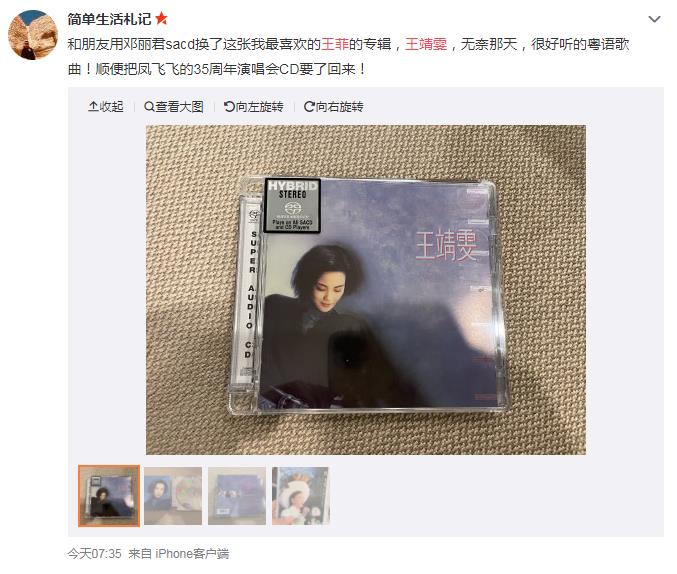The height and width of the screenshot is (574, 677).
Task: Click the red star badge beside username
Action: tap(161, 19)
